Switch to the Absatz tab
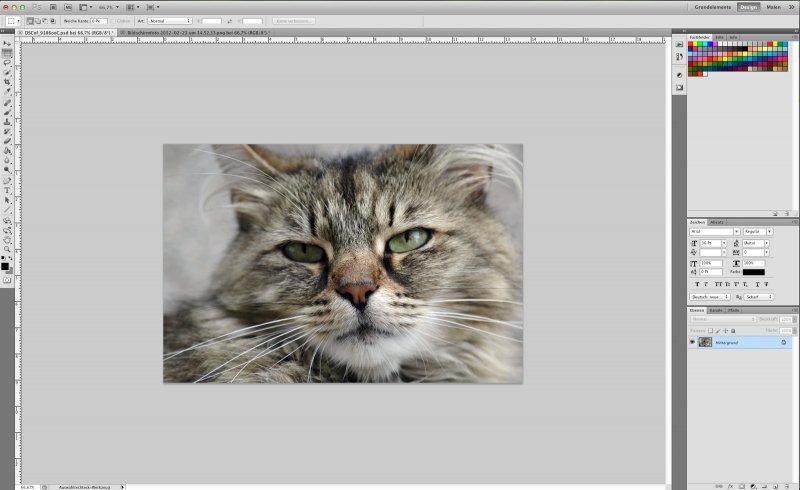This screenshot has width=800, height=490. (x=717, y=222)
